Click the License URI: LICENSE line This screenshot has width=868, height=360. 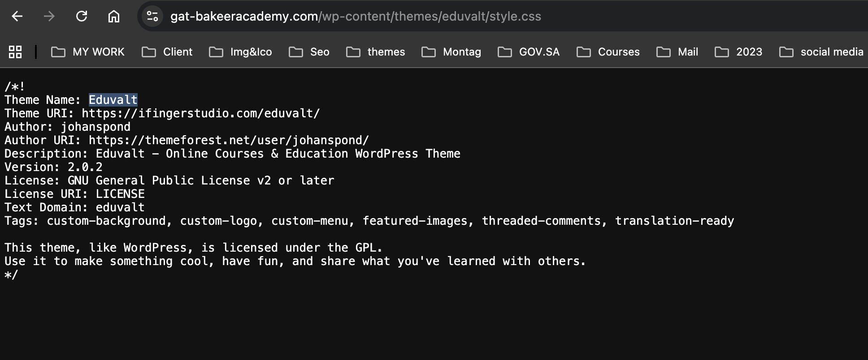tap(74, 194)
